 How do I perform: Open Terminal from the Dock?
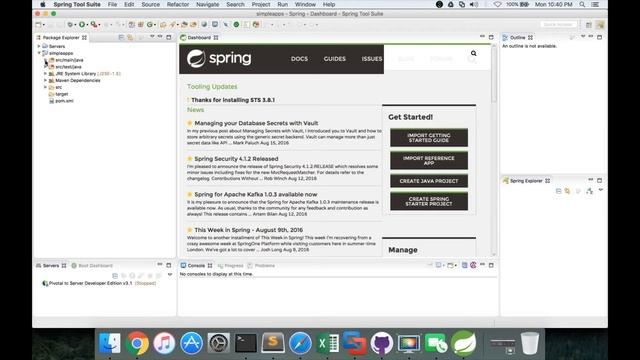pyautogui.click(x=246, y=343)
